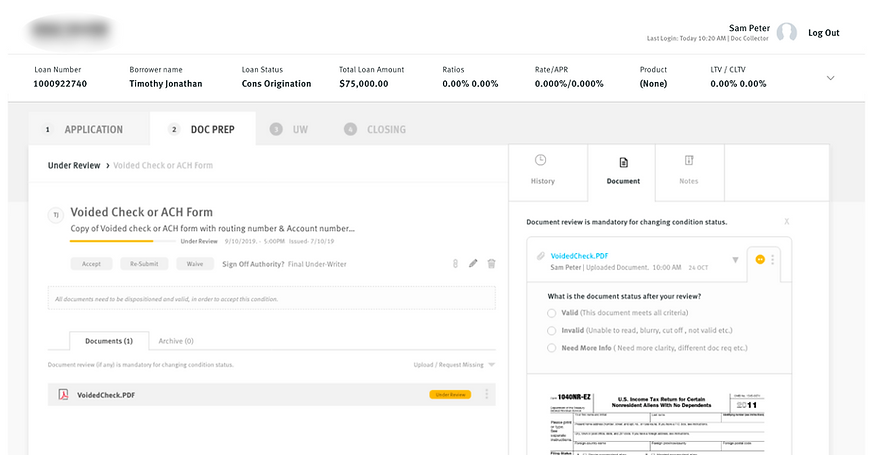Image resolution: width=874 pixels, height=455 pixels.
Task: Select the DOC PREP step tab
Action: click(x=203, y=129)
